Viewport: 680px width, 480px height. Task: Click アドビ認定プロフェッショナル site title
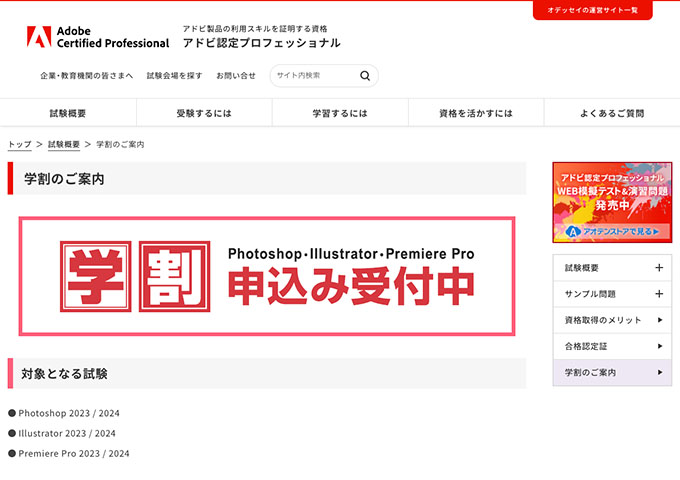pos(262,43)
